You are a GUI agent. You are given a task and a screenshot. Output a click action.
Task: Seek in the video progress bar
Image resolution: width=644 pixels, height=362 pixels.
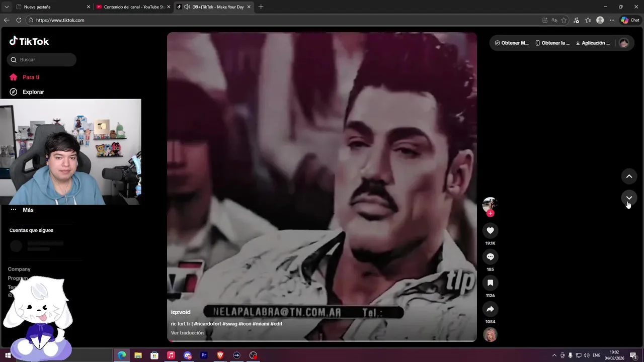click(322, 341)
